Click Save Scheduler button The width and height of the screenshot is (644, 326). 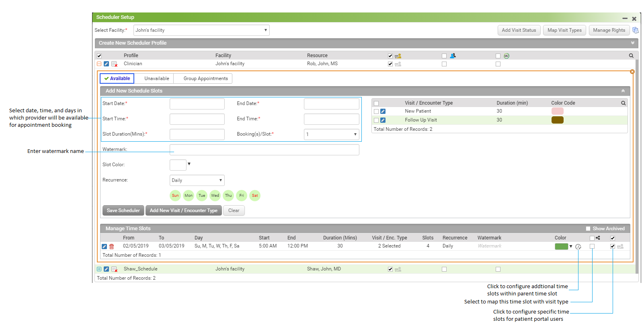click(x=123, y=210)
